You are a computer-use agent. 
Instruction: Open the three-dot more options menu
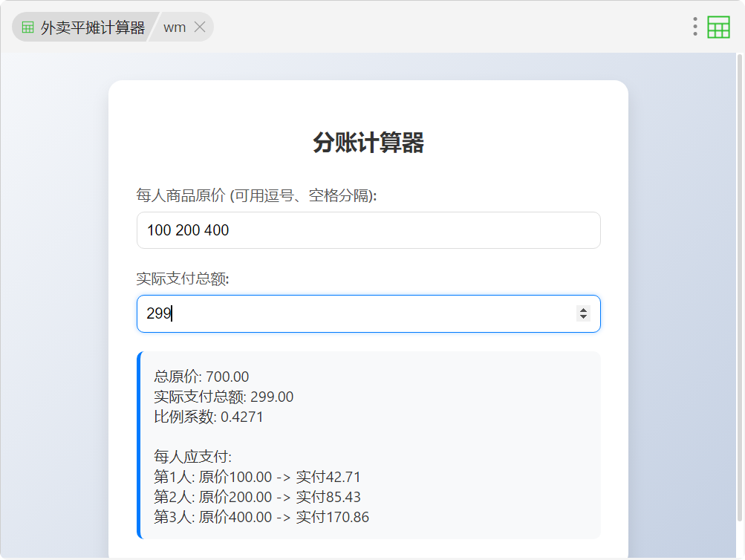695,27
